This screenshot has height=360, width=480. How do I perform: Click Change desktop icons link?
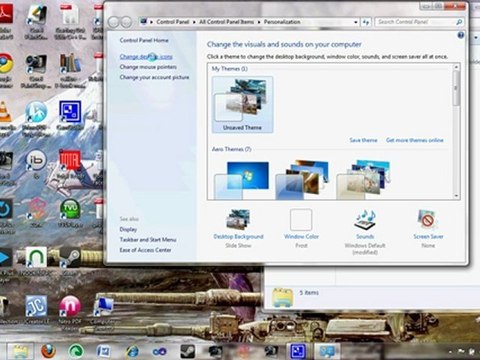(x=146, y=57)
